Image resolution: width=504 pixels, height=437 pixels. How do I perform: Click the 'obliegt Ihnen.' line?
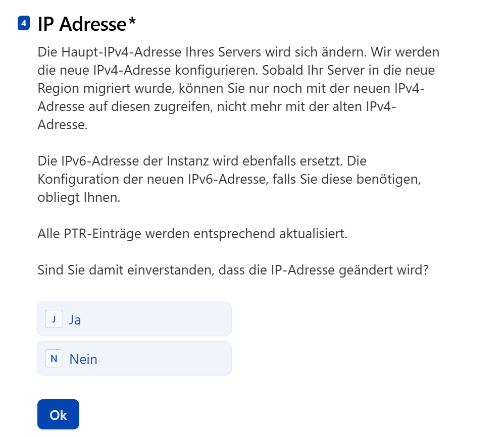[79, 197]
